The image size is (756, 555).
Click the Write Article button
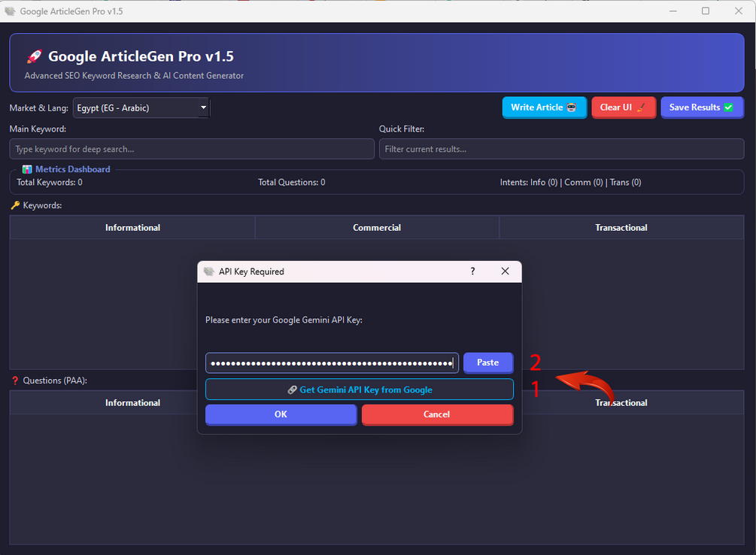click(544, 108)
